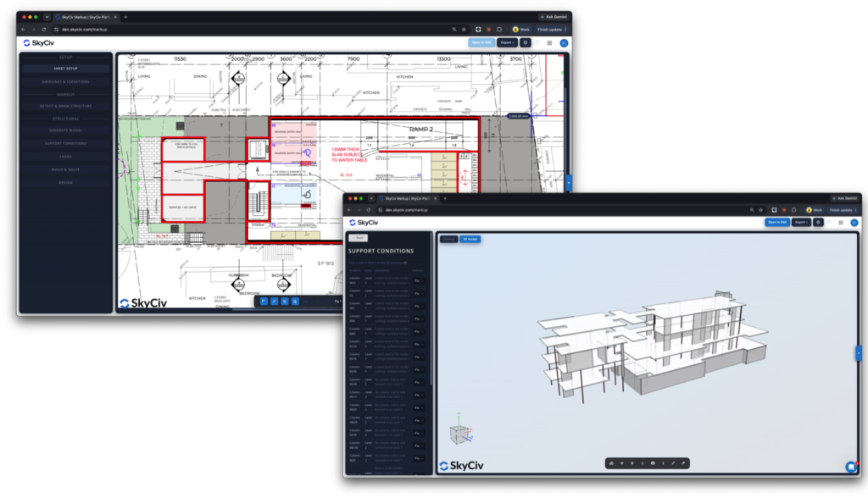Open the chat bubble in the 3D viewer
Image resolution: width=868 pixels, height=498 pixels.
[x=851, y=467]
